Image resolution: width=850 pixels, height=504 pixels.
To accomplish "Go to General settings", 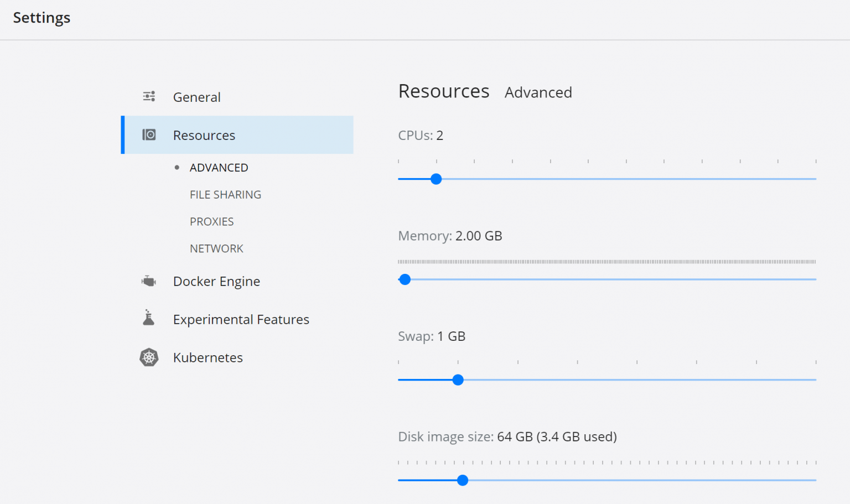I will pos(197,97).
